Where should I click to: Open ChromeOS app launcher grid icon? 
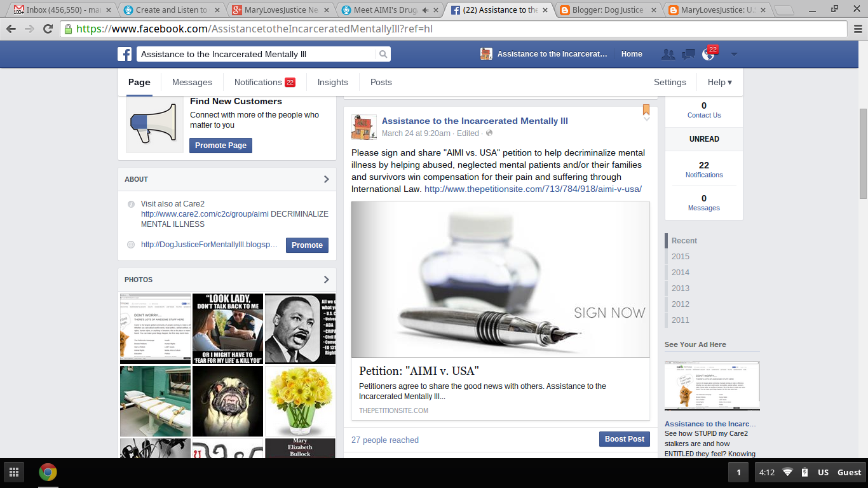coord(13,472)
